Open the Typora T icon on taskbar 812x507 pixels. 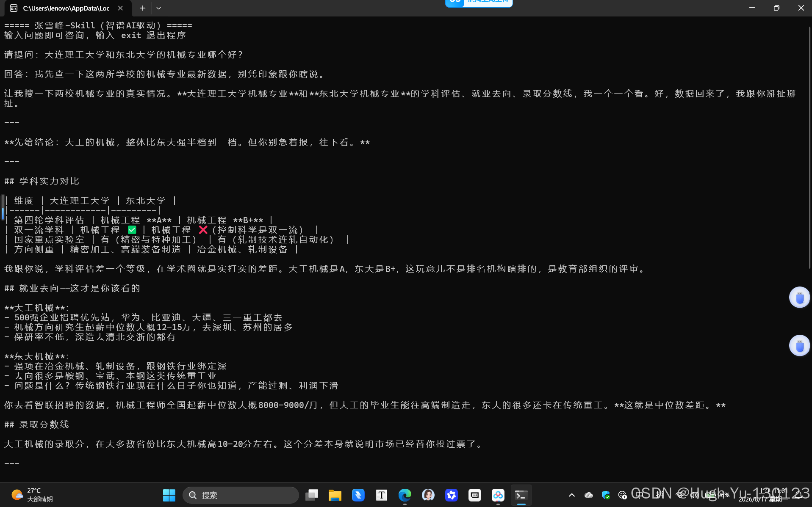coord(382,495)
